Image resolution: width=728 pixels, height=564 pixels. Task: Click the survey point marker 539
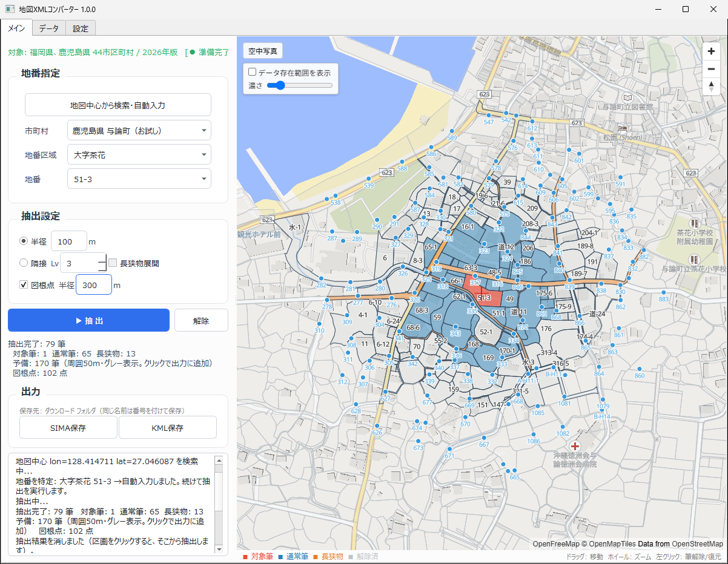click(x=369, y=179)
